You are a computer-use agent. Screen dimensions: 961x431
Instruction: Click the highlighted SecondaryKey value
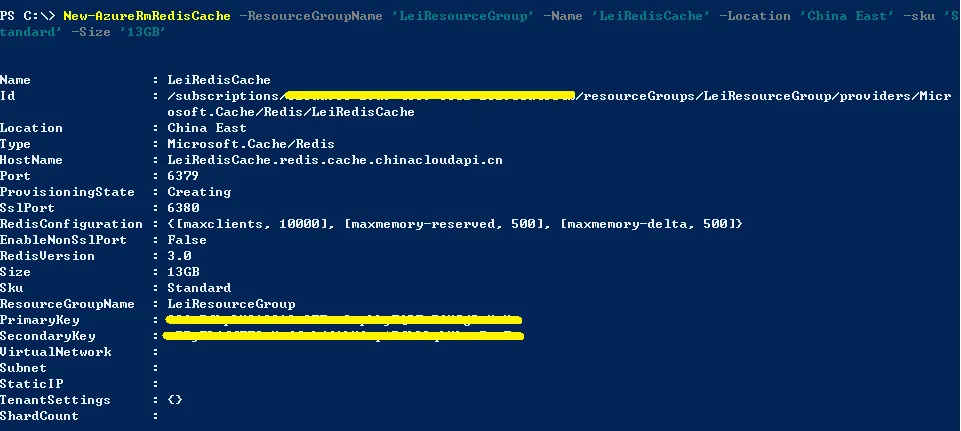pyautogui.click(x=343, y=335)
